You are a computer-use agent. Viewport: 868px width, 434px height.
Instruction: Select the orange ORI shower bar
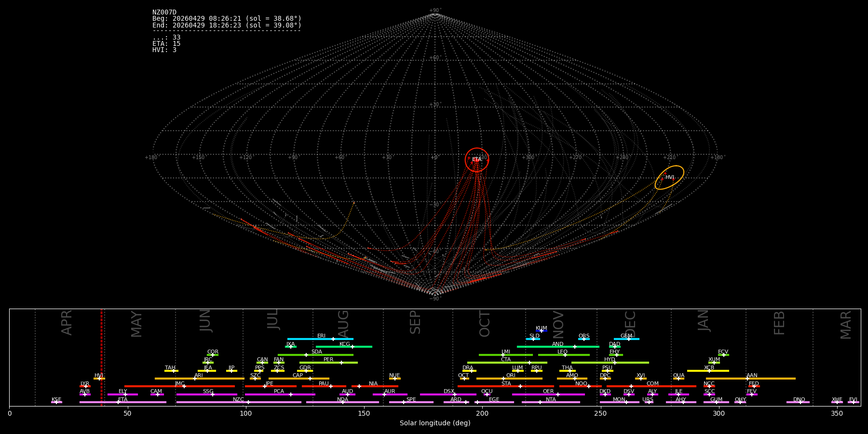pos(509,379)
